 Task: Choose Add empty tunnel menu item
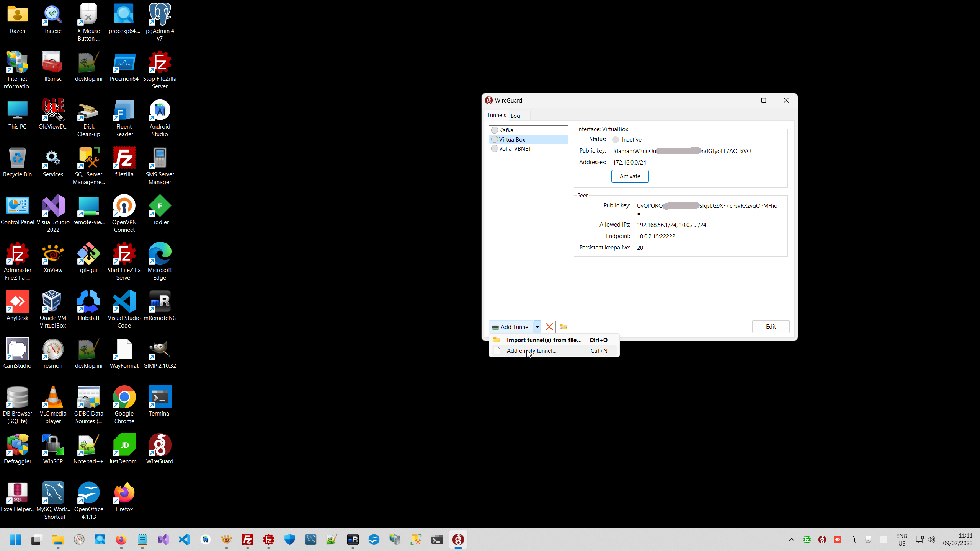pyautogui.click(x=531, y=351)
